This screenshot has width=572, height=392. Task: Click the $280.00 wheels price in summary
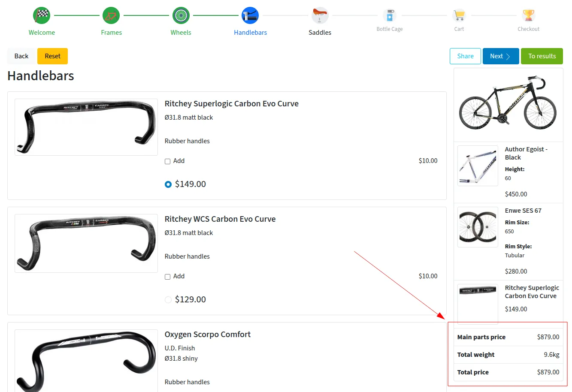coord(516,271)
